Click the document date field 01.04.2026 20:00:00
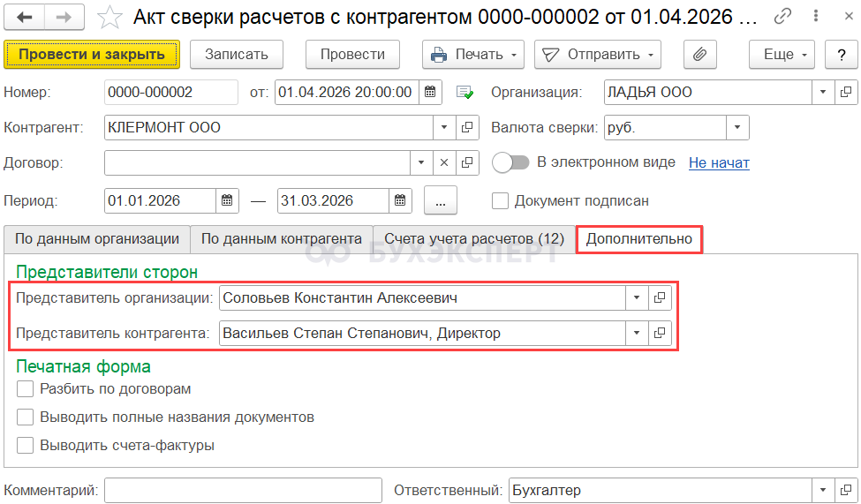The height and width of the screenshot is (504, 861). [x=347, y=92]
